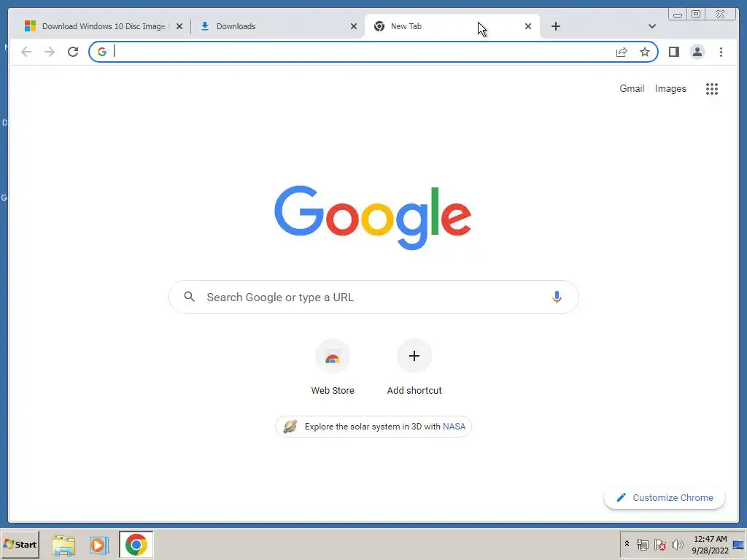Bookmark this tab with the star icon
The image size is (747, 560).
pyautogui.click(x=645, y=52)
